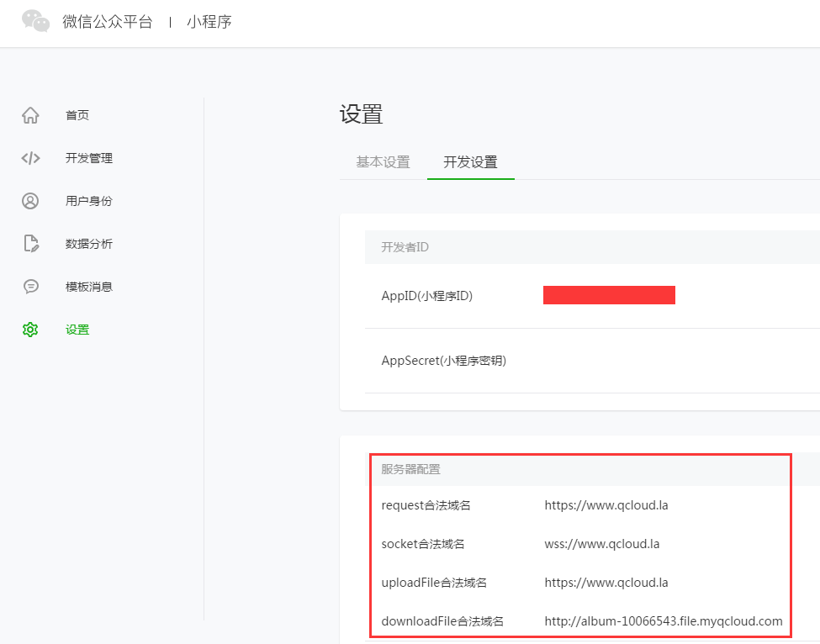The image size is (820, 644).
Task: Click the 微信公众平台 header title
Action: pos(108,22)
